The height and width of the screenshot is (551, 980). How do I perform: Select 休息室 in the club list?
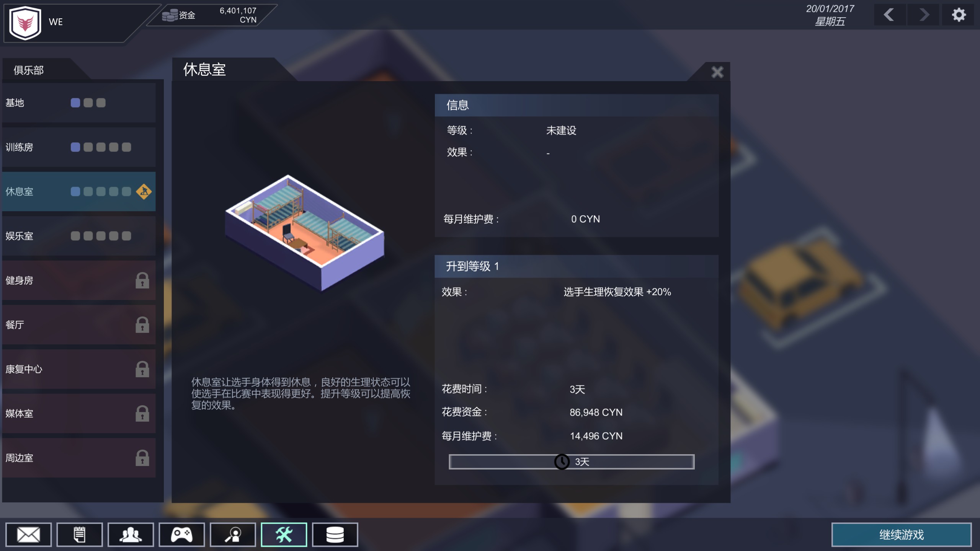[79, 191]
